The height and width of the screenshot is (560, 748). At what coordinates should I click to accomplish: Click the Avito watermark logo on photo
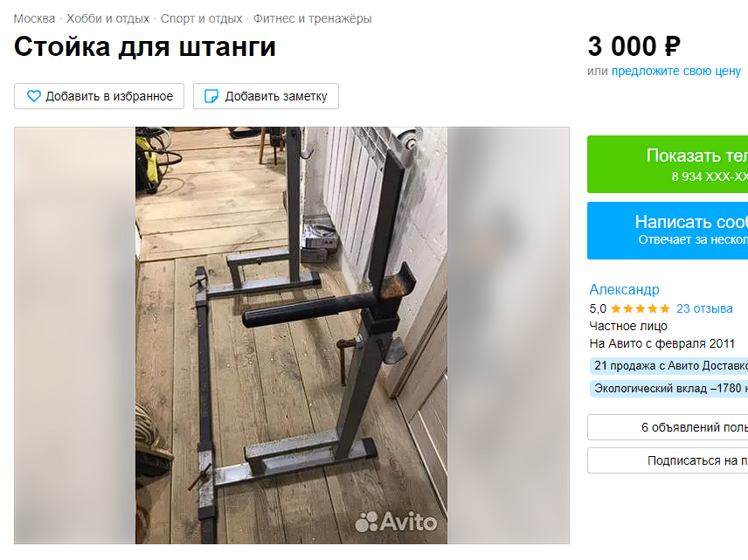tap(396, 522)
